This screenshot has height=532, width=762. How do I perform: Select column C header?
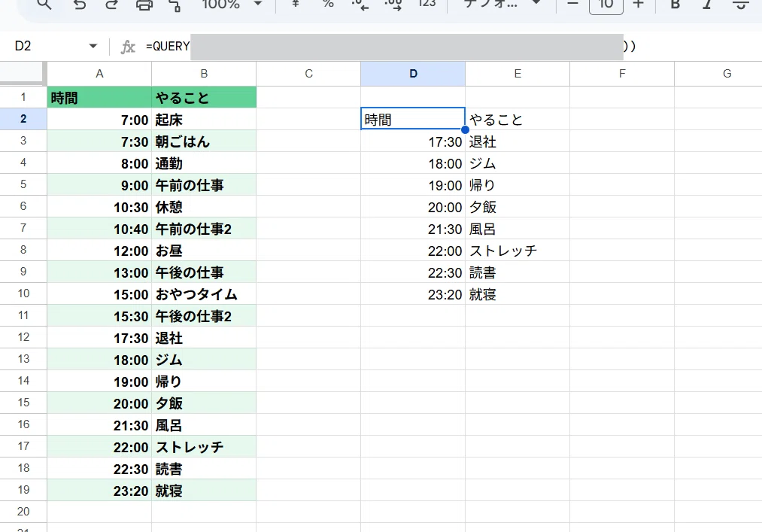coord(308,74)
